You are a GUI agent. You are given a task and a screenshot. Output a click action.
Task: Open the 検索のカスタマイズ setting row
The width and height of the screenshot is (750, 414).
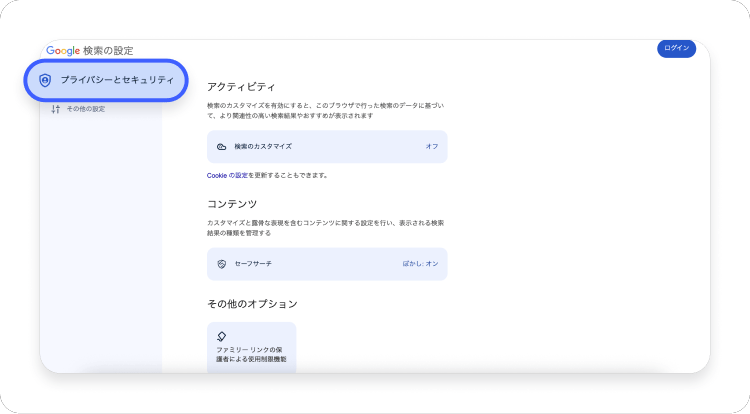tap(327, 147)
